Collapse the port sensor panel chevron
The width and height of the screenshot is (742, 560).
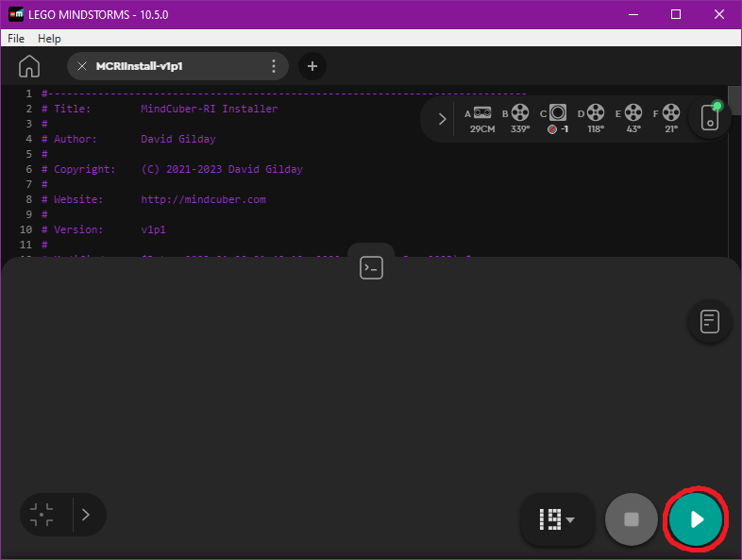442,119
